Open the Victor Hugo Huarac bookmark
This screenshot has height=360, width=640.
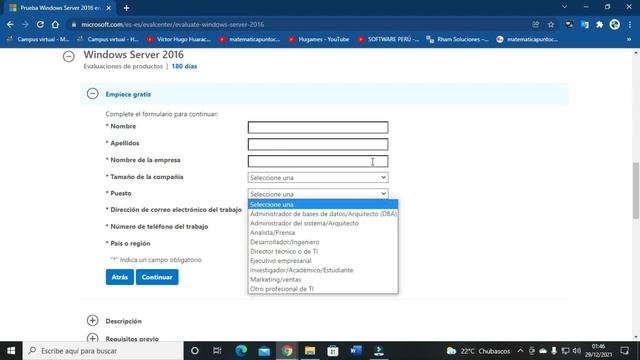coord(179,39)
